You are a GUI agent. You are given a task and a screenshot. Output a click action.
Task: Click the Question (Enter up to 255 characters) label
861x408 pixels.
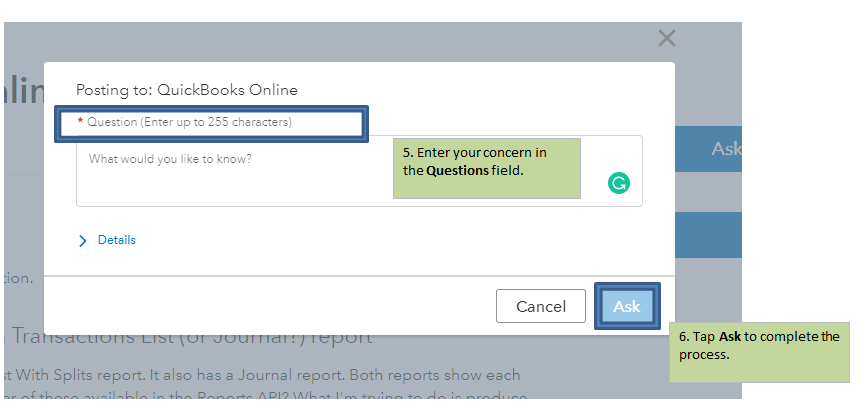(189, 122)
